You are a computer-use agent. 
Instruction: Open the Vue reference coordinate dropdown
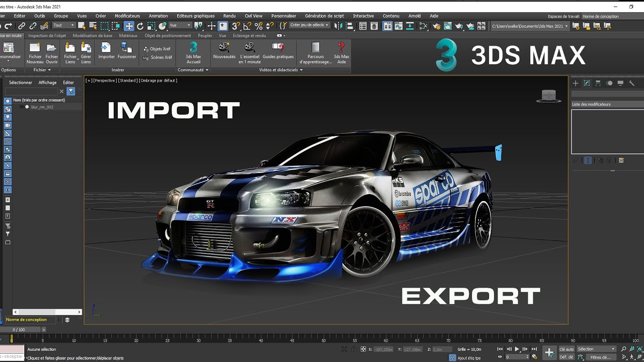coord(180,25)
